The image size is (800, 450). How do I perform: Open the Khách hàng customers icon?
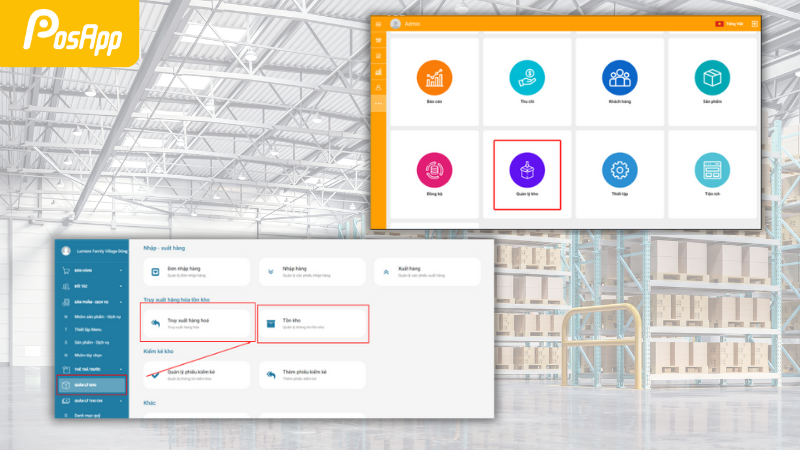coord(619,78)
